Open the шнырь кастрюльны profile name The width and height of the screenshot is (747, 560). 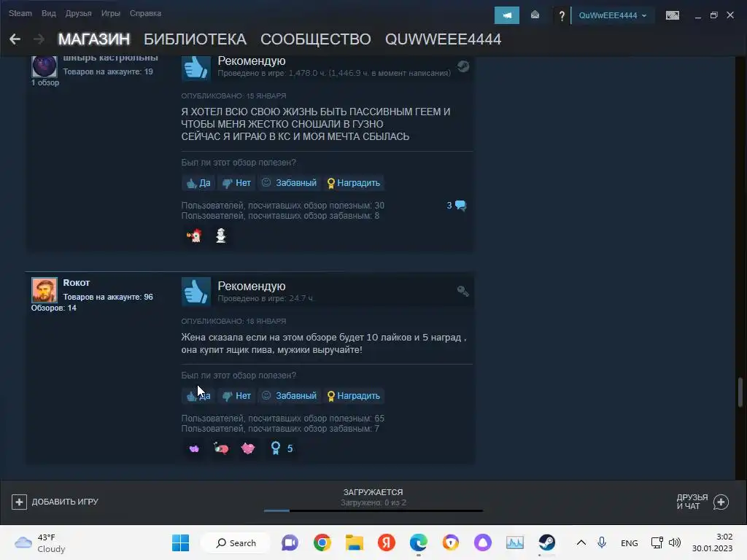click(x=111, y=58)
